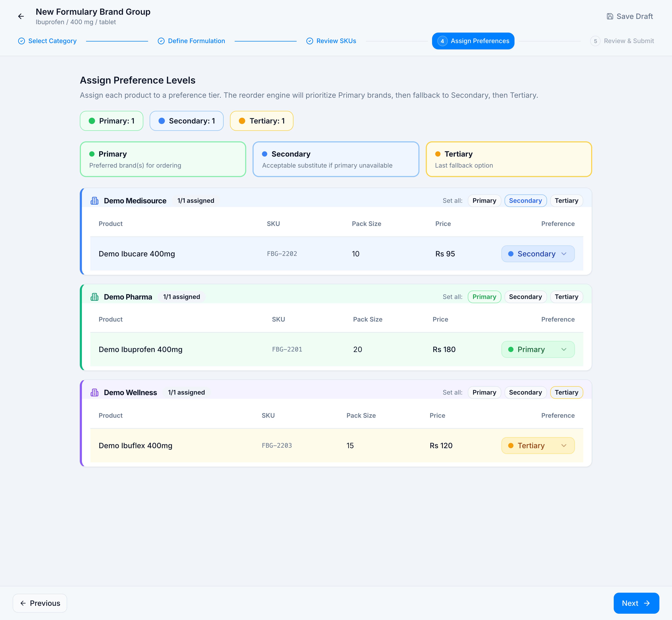The width and height of the screenshot is (672, 620).
Task: Set all Demo Wellness products to Secondary
Action: [x=526, y=392]
